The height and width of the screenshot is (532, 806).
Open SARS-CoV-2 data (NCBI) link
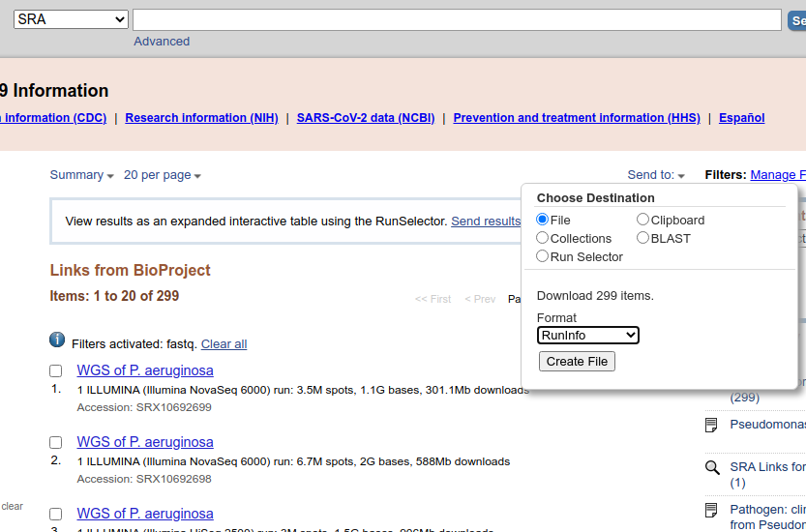pos(366,118)
